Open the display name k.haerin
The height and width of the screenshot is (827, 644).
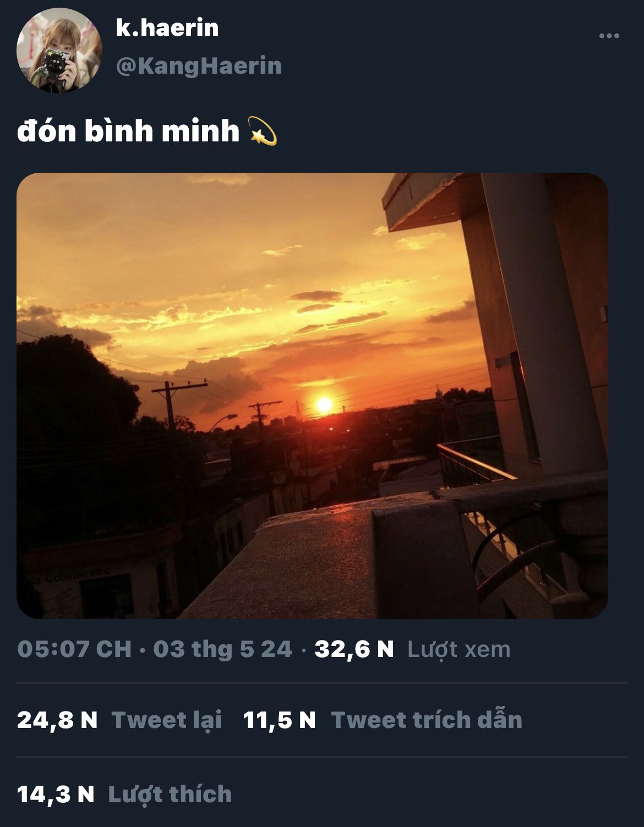167,27
